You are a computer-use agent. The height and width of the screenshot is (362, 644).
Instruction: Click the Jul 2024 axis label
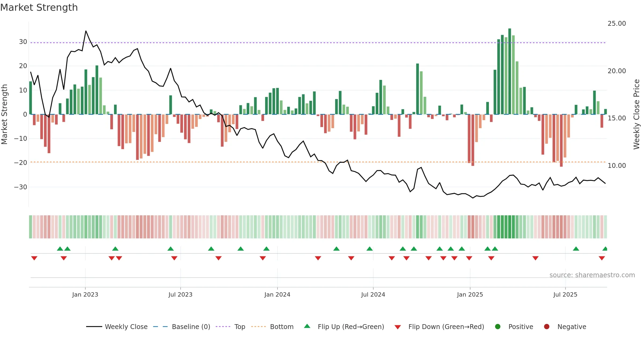(373, 295)
